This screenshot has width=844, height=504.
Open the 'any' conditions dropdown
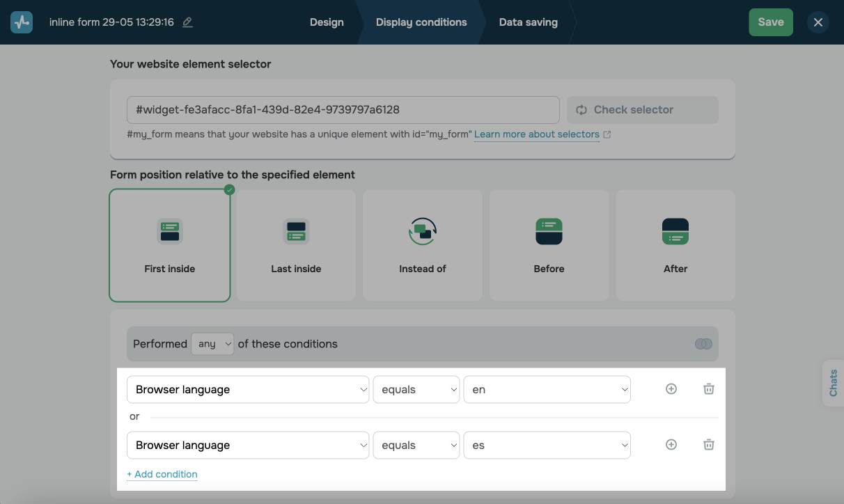(x=212, y=344)
